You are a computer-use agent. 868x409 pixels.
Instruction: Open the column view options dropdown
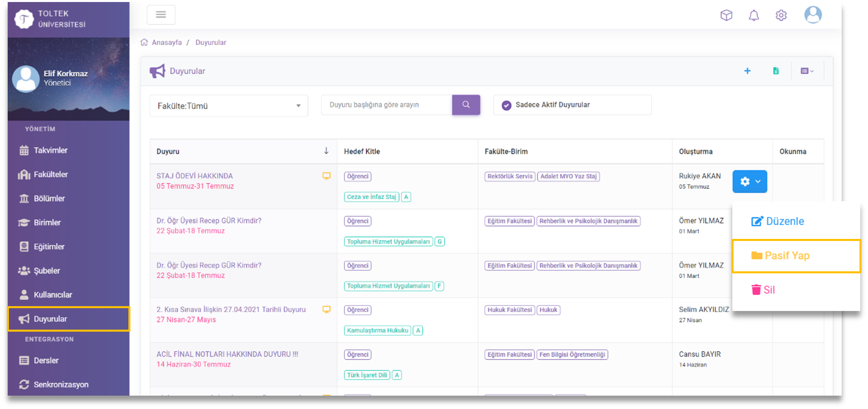click(807, 71)
